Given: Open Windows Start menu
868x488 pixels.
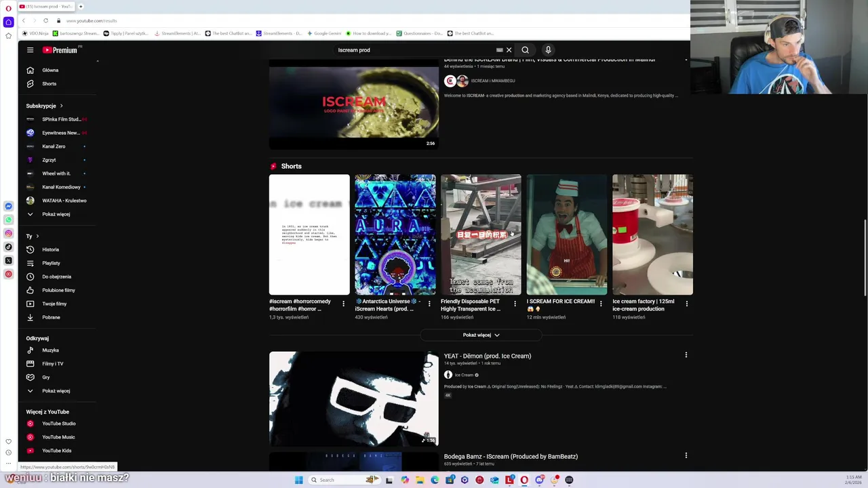Looking at the screenshot, I should click(x=298, y=480).
